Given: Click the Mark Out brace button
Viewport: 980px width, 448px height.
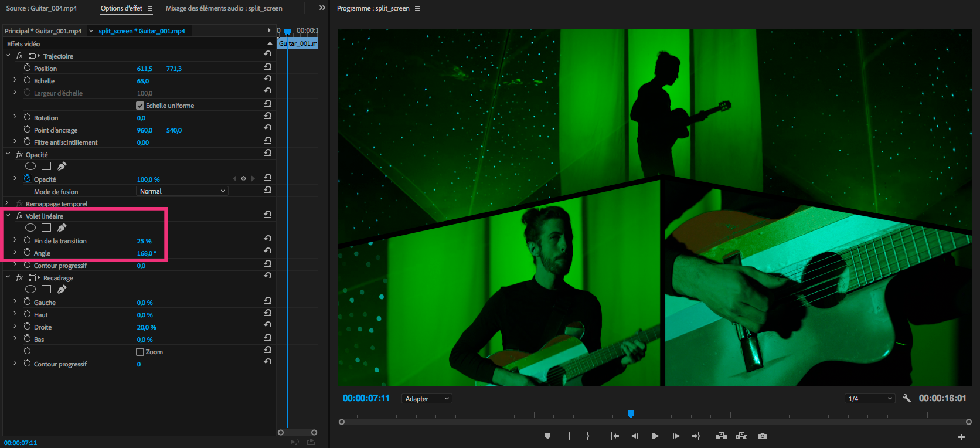Looking at the screenshot, I should click(x=588, y=436).
